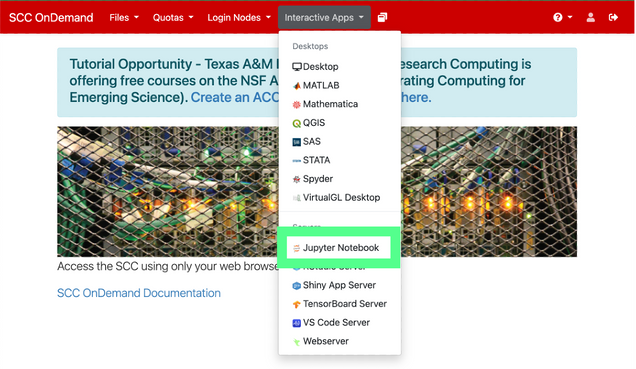The height and width of the screenshot is (369, 636).
Task: Click the STATA icon
Action: pyautogui.click(x=297, y=161)
